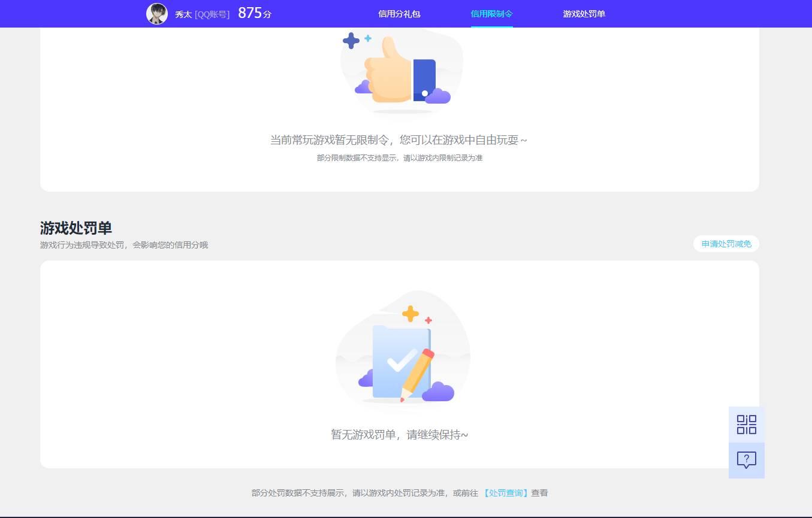This screenshot has width=812, height=518.
Task: Click the 875分 credit score display
Action: coord(253,13)
